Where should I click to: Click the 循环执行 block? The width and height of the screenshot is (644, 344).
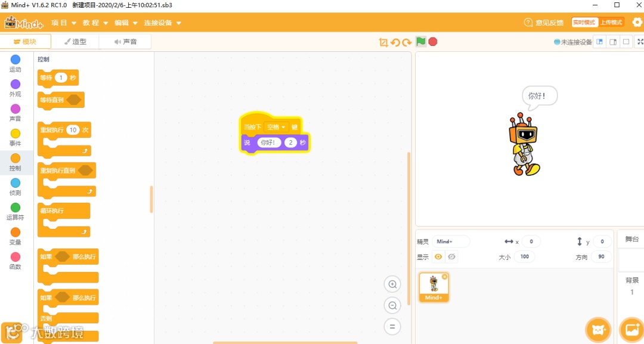(x=64, y=221)
